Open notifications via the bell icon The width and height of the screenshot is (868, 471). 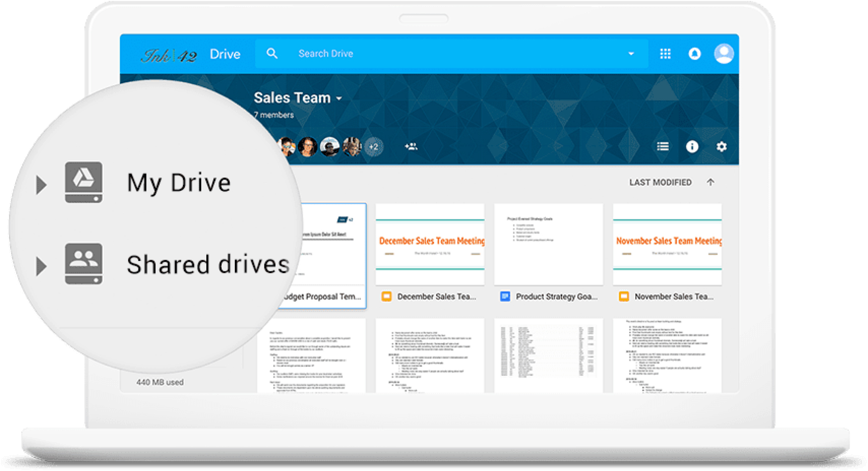pyautogui.click(x=695, y=54)
